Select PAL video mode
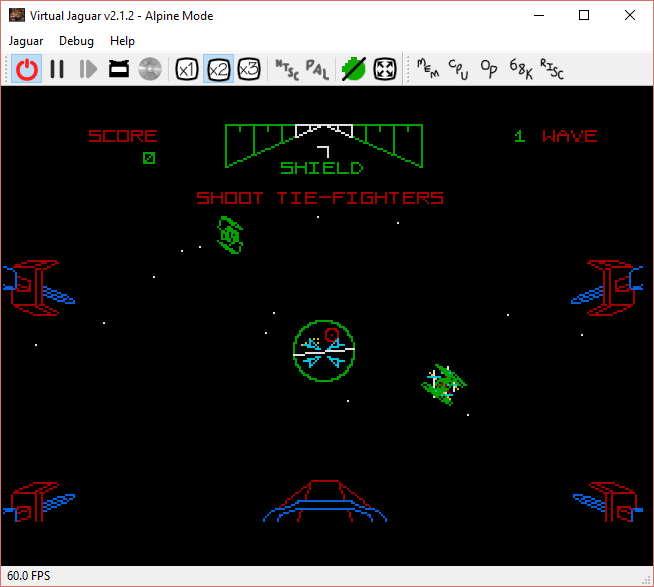The width and height of the screenshot is (654, 587). [316, 69]
